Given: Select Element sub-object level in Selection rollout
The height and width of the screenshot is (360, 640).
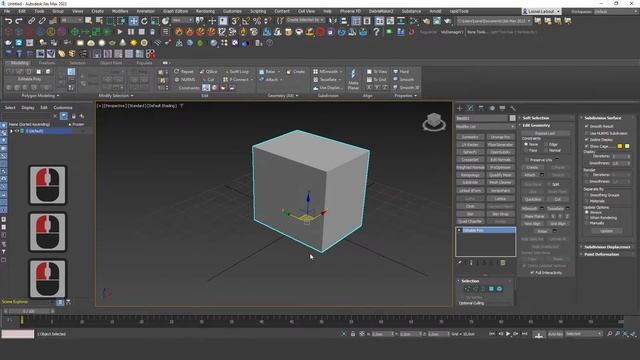Looking at the screenshot, I should (x=499, y=289).
